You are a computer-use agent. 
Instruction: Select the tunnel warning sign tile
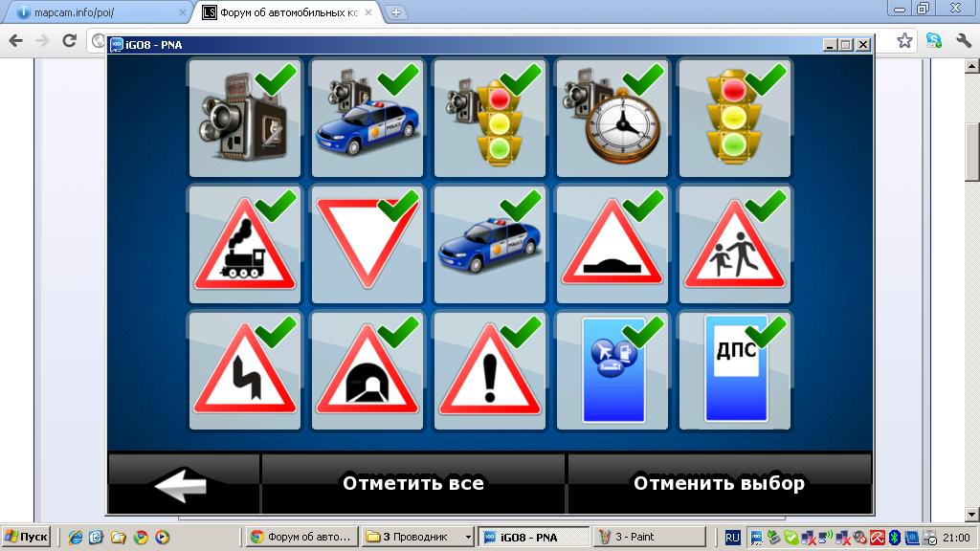(x=367, y=371)
